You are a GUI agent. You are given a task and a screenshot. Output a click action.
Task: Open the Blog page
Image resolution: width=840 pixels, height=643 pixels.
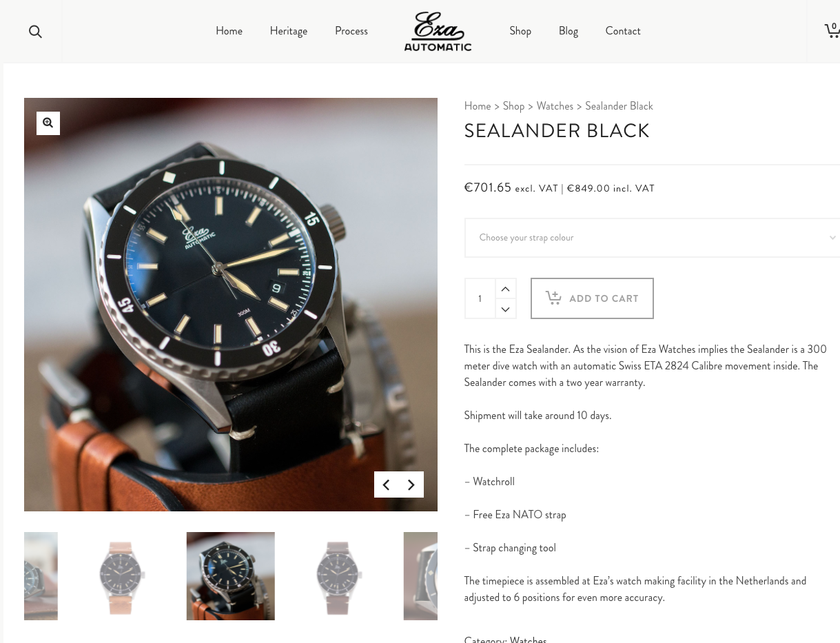(x=568, y=31)
